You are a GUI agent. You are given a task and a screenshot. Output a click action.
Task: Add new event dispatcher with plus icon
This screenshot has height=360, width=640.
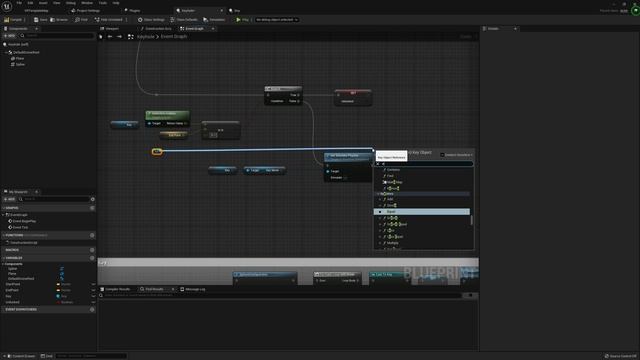point(92,309)
